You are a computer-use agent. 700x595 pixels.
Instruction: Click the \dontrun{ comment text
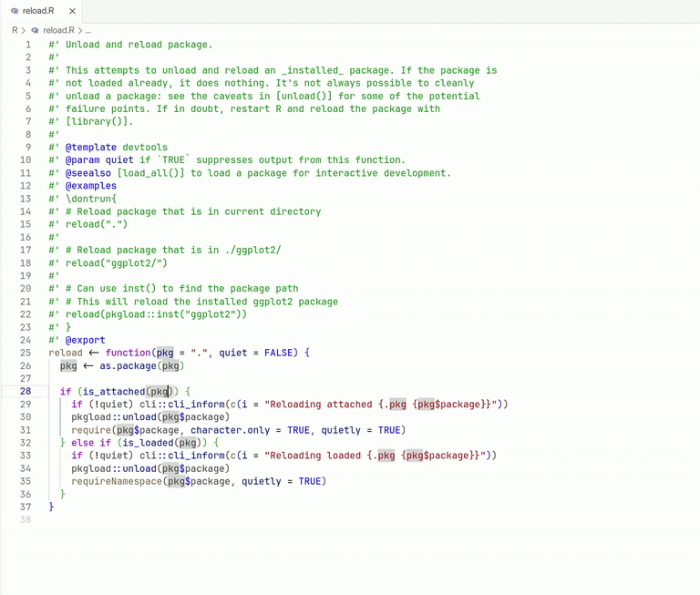coord(91,199)
